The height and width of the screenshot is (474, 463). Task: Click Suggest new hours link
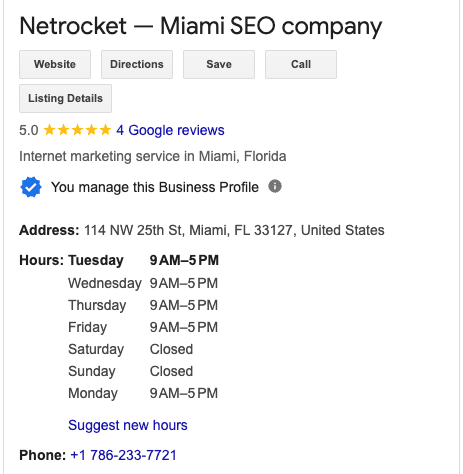tap(128, 425)
